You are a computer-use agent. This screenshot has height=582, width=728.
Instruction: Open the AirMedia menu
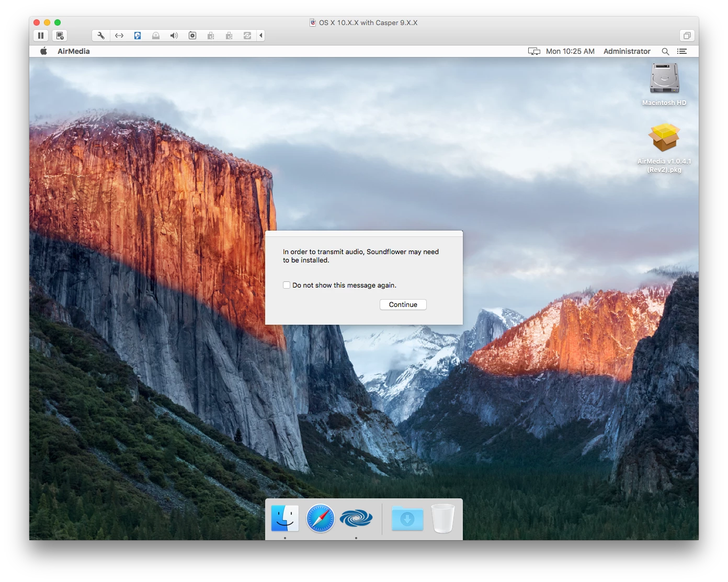(x=74, y=51)
